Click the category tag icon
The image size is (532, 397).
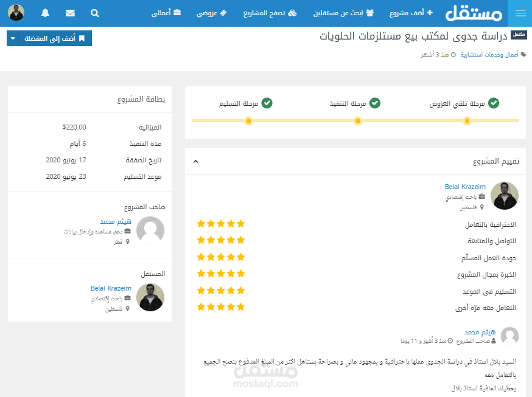523,55
